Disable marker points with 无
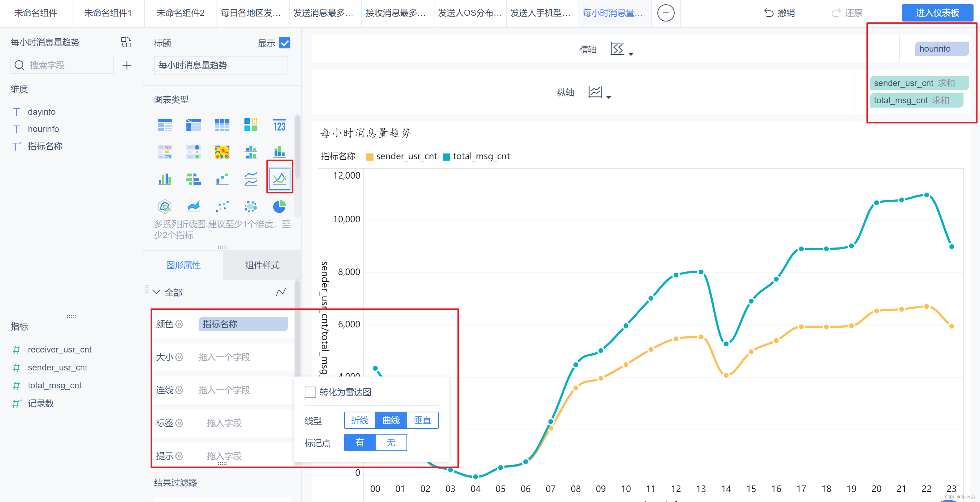This screenshot has width=980, height=502. (391, 442)
